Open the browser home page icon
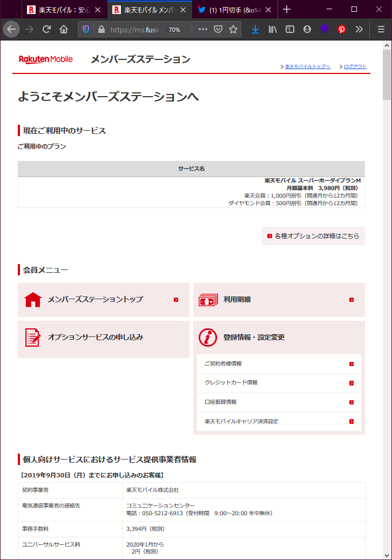Screen dimensions: 392x560 pos(64,29)
